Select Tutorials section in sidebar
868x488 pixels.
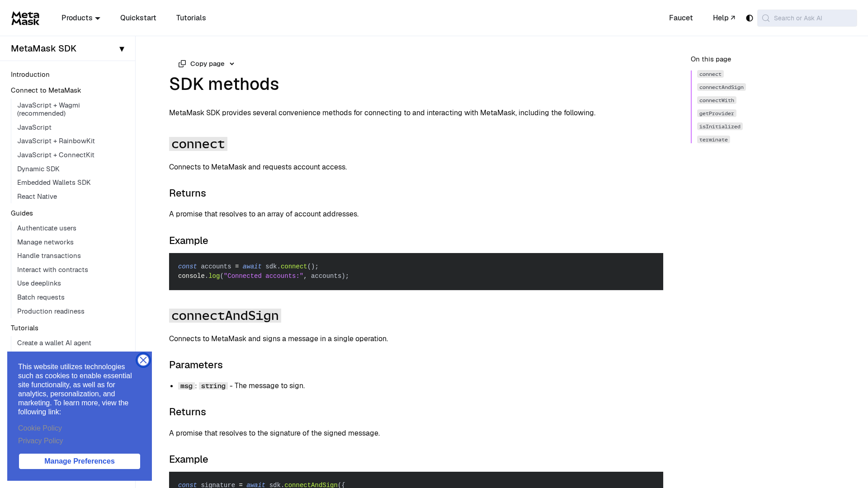click(25, 328)
